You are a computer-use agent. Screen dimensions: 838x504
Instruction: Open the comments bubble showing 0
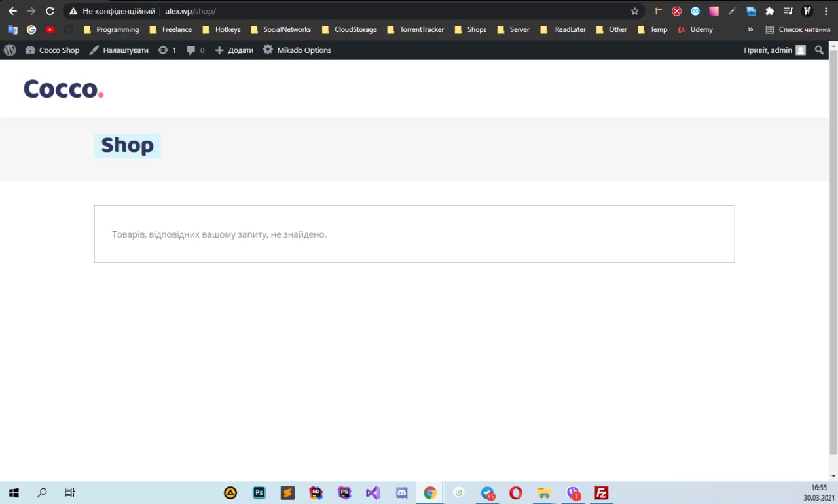point(195,50)
